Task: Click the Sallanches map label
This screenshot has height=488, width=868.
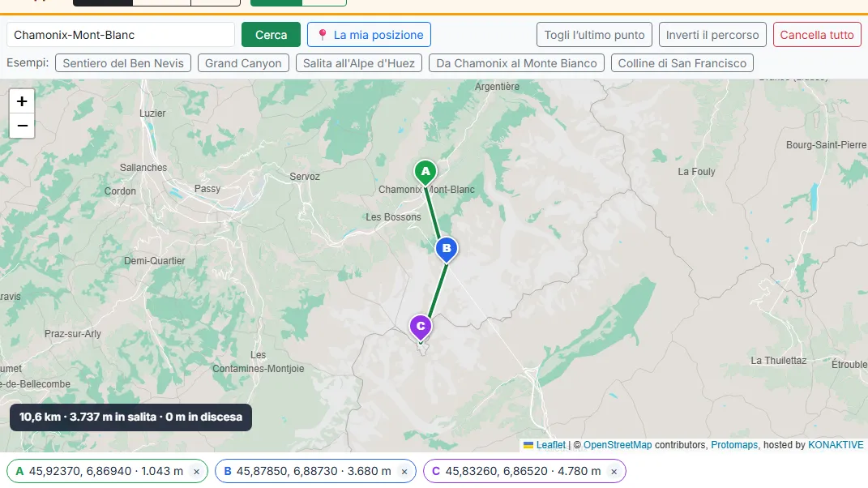Action: click(143, 167)
